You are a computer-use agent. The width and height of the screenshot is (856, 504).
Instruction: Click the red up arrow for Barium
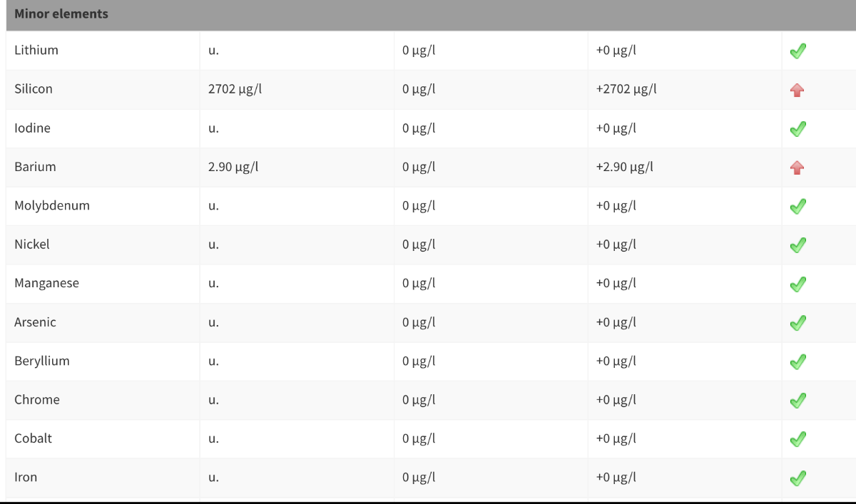(798, 168)
